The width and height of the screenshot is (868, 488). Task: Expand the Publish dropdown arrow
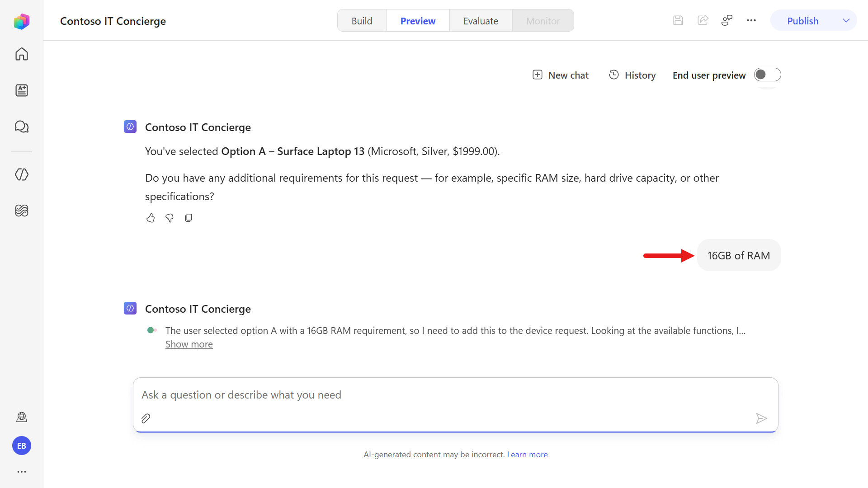click(x=846, y=21)
